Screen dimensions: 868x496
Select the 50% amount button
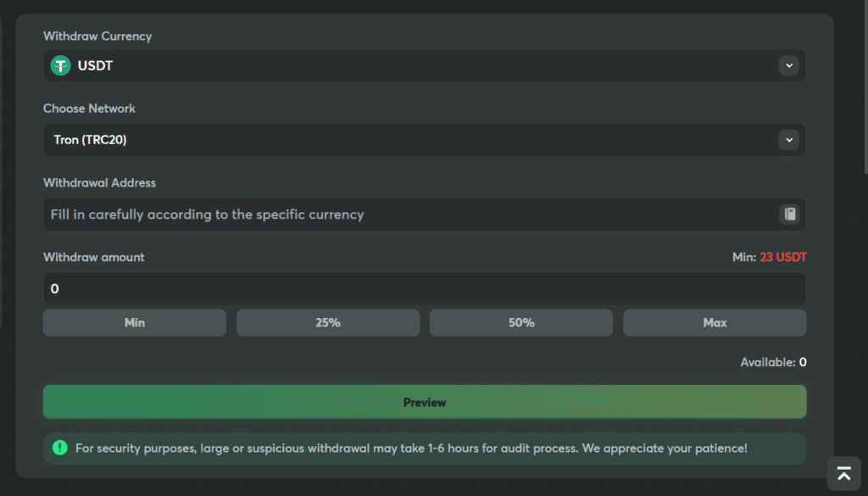pos(521,323)
